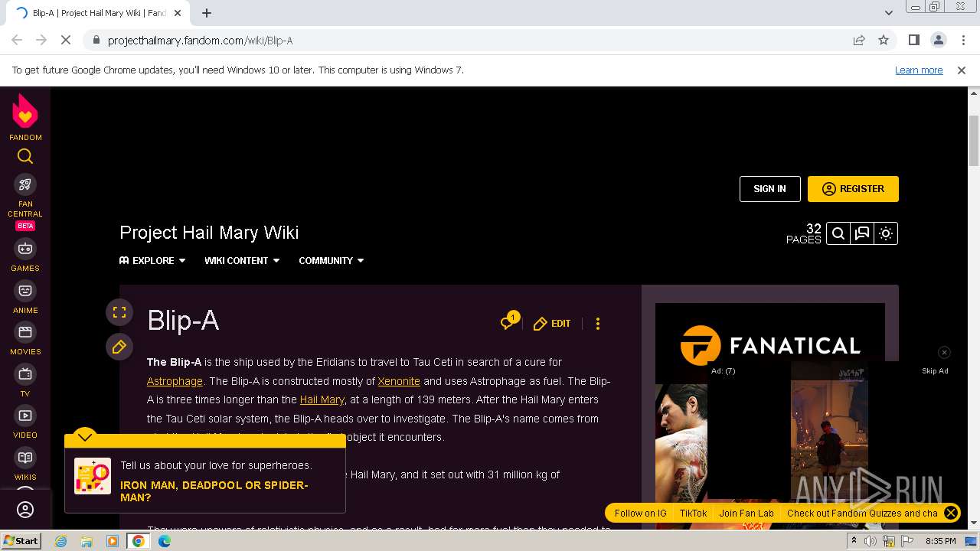Click TikTok link in bottom bar
This screenshot has height=551, width=980.
click(x=694, y=514)
